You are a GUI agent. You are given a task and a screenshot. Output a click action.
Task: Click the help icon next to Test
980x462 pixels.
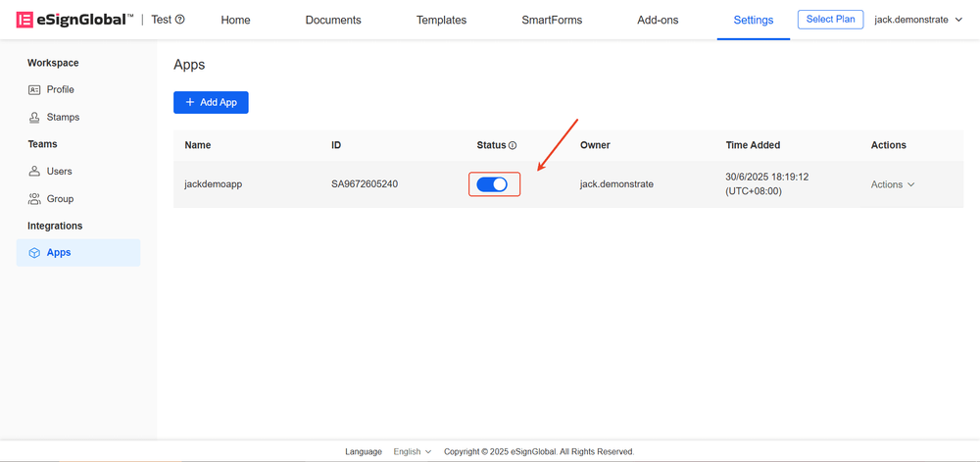click(x=180, y=20)
